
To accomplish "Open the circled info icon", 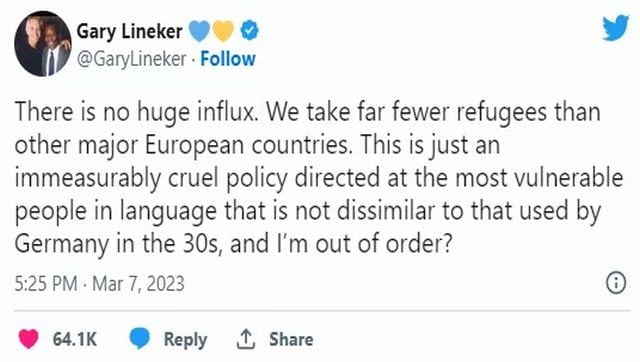I will (x=616, y=282).
